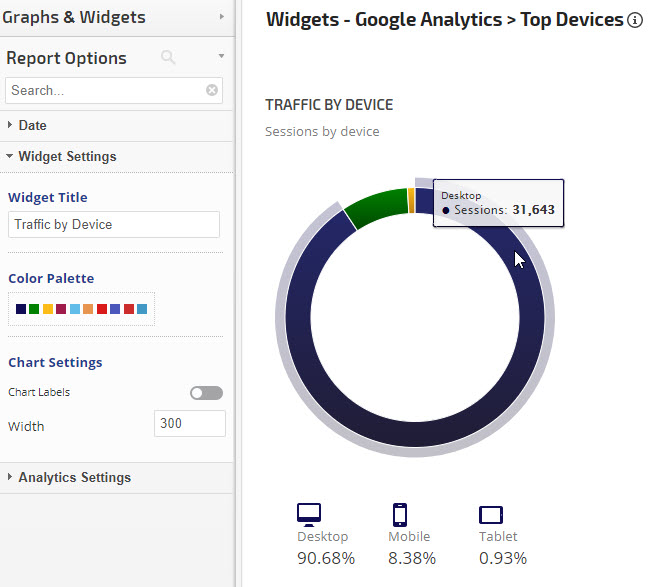Collapse the Widget Settings section
This screenshot has width=655, height=587.
tap(67, 157)
